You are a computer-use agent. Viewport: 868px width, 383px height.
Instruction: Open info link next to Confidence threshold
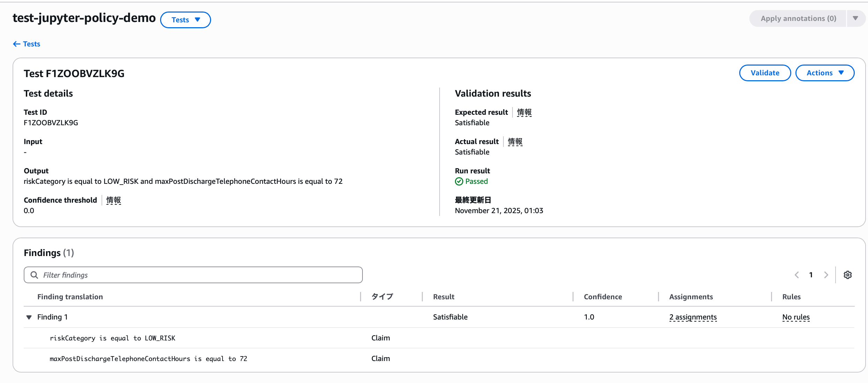coord(113,200)
